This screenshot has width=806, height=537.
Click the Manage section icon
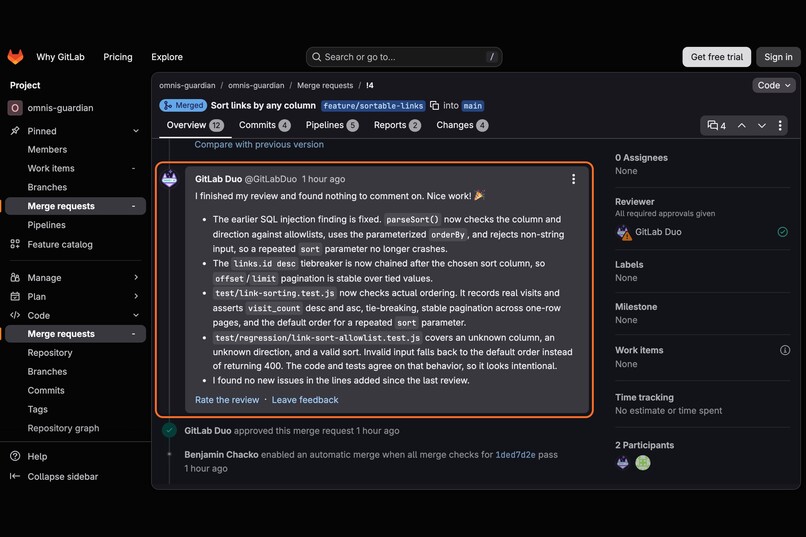[15, 277]
